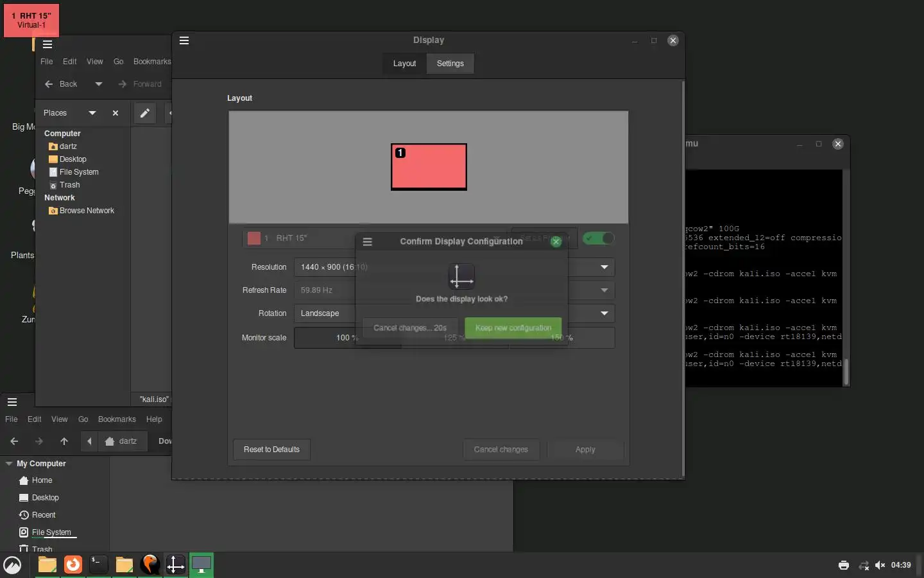Click Reset to Defaults
The image size is (924, 578).
(x=271, y=450)
